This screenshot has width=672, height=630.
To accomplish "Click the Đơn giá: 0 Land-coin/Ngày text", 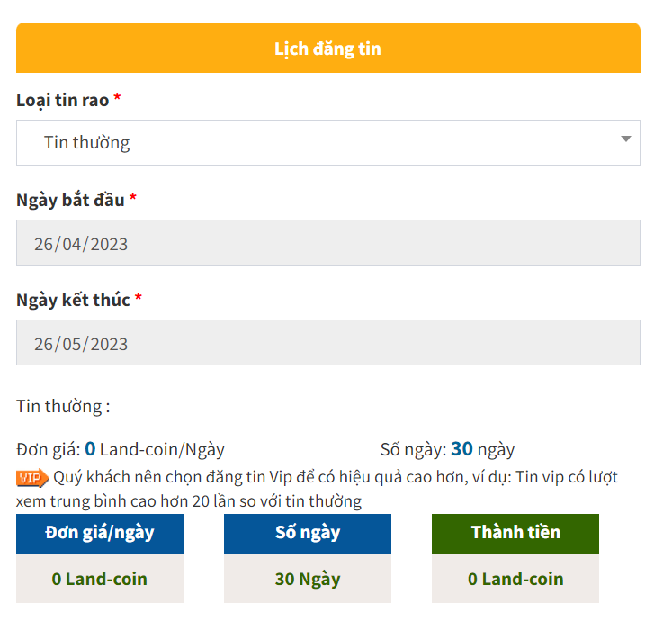I will click(x=121, y=449).
